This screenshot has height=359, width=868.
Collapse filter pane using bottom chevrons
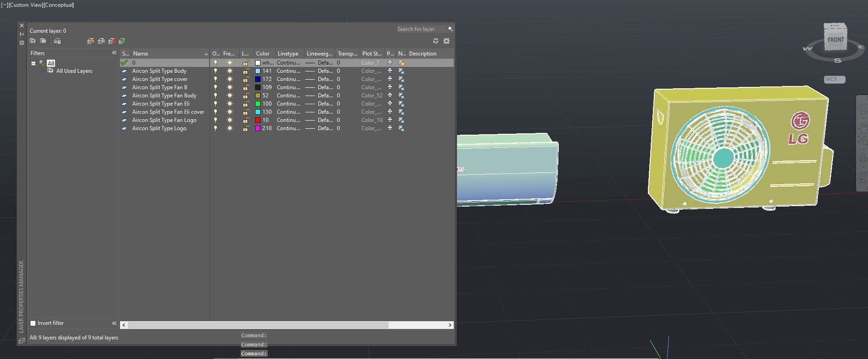pos(114,323)
